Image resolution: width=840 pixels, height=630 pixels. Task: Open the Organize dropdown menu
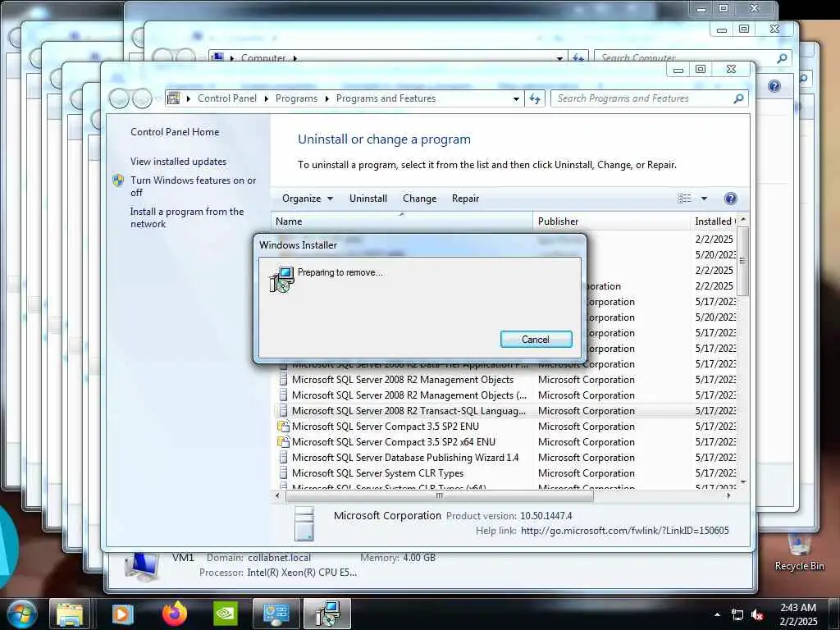tap(308, 199)
